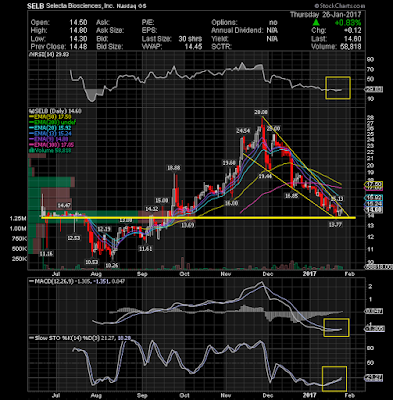Click the 13.77 price label
This screenshot has height=400, width=393.
(x=335, y=225)
